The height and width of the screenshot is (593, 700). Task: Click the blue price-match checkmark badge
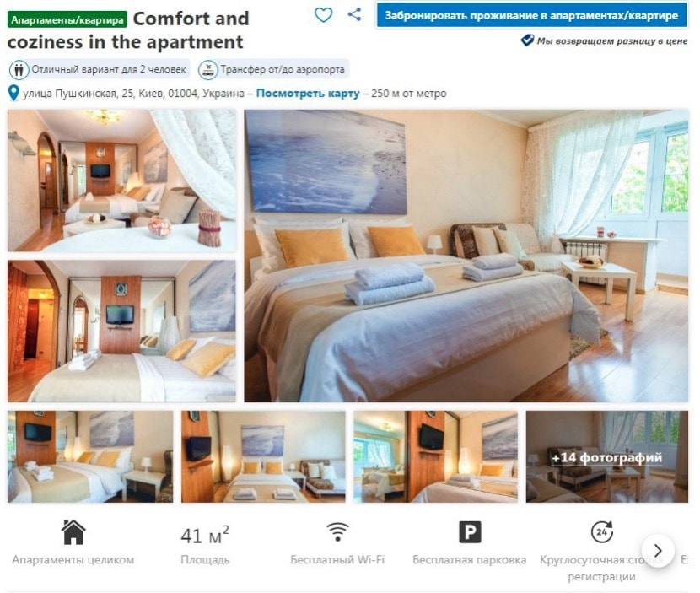point(527,40)
